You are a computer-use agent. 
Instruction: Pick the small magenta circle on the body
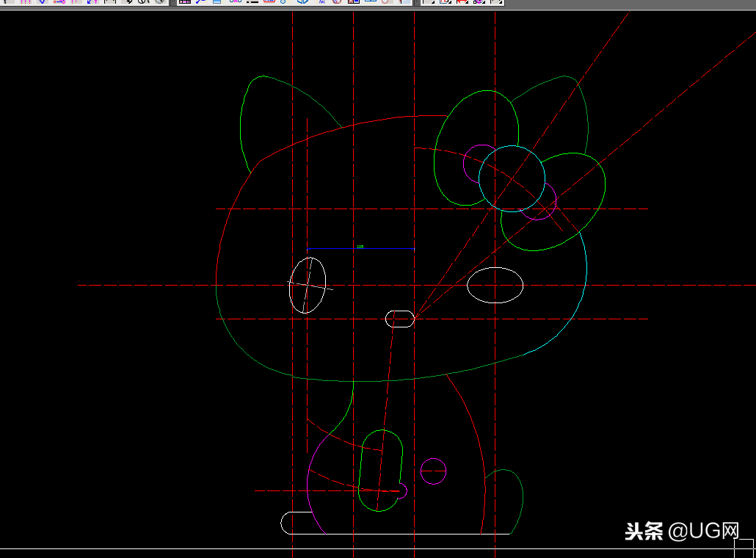434,471
